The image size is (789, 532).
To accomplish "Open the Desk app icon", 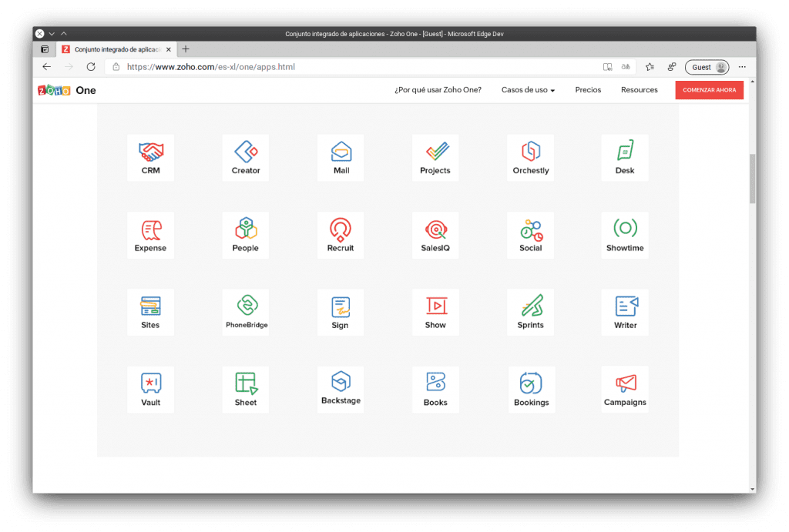I will pyautogui.click(x=625, y=158).
